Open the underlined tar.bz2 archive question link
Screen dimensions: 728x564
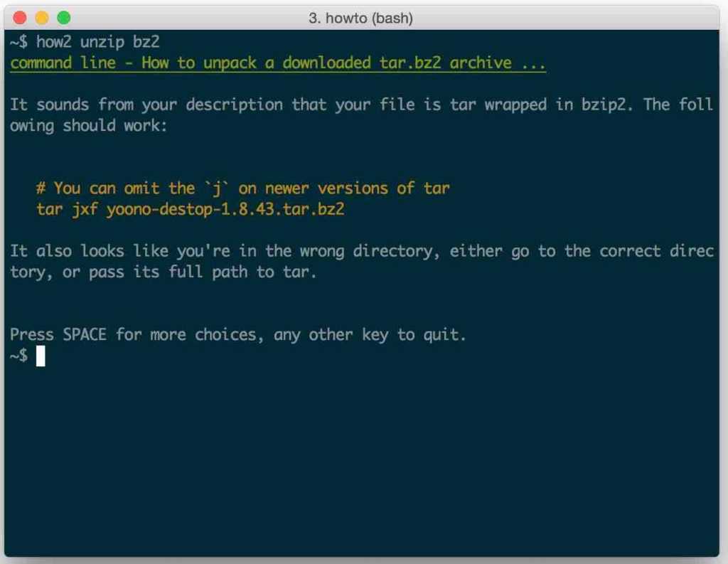click(x=277, y=63)
